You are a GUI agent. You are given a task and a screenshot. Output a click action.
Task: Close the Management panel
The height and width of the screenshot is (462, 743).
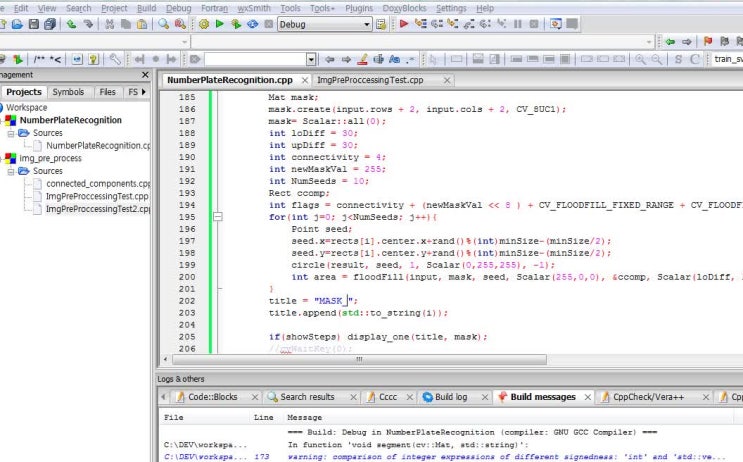(145, 75)
